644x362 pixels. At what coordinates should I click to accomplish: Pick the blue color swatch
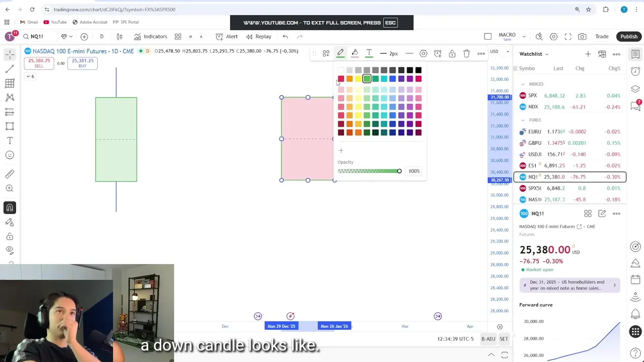click(392, 79)
